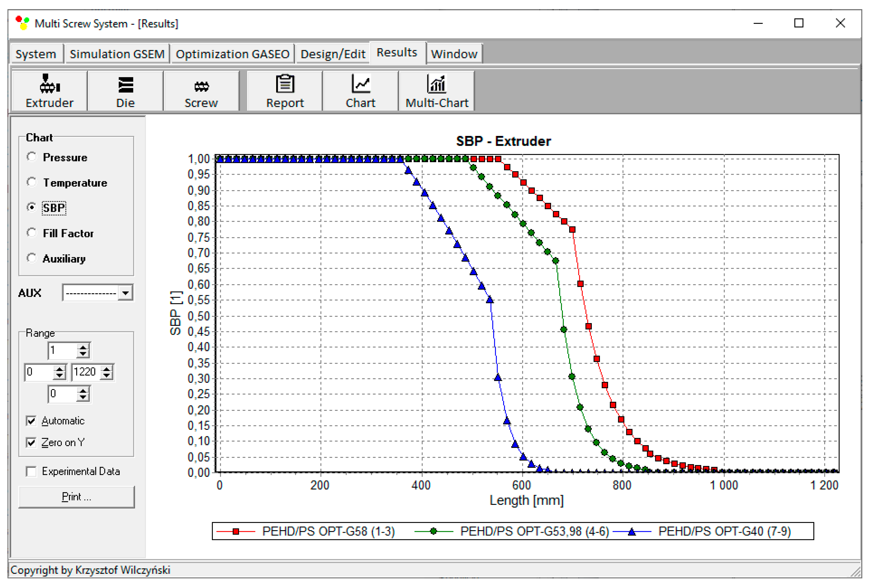The width and height of the screenshot is (870, 588).
Task: Open the Design/Edit menu
Action: pos(333,54)
